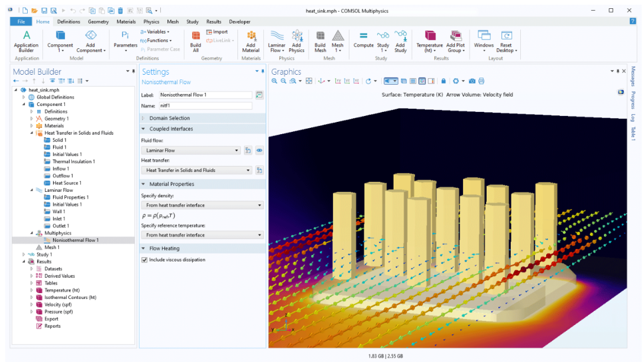Image resolution: width=644 pixels, height=362 pixels.
Task: Switch to the Physics ribbon tab
Action: pos(151,22)
